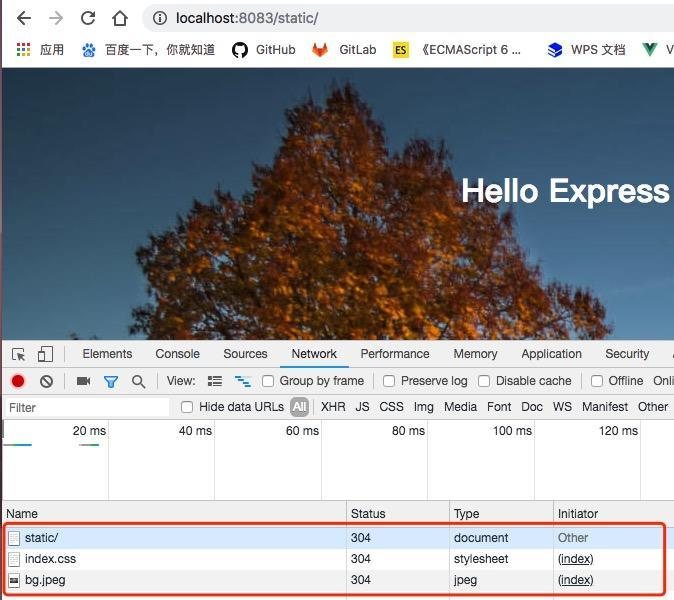The width and height of the screenshot is (674, 600).
Task: Tick the Disable cache checkbox
Action: coord(484,381)
